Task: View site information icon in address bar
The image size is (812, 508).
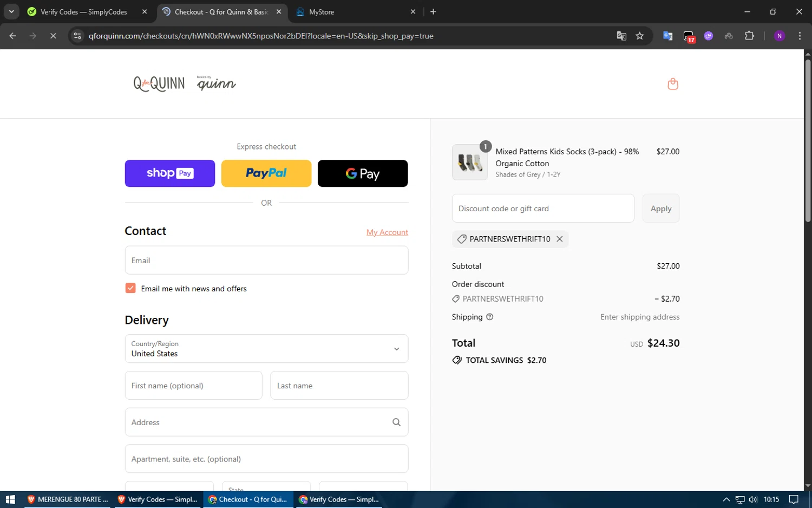Action: coord(77,36)
